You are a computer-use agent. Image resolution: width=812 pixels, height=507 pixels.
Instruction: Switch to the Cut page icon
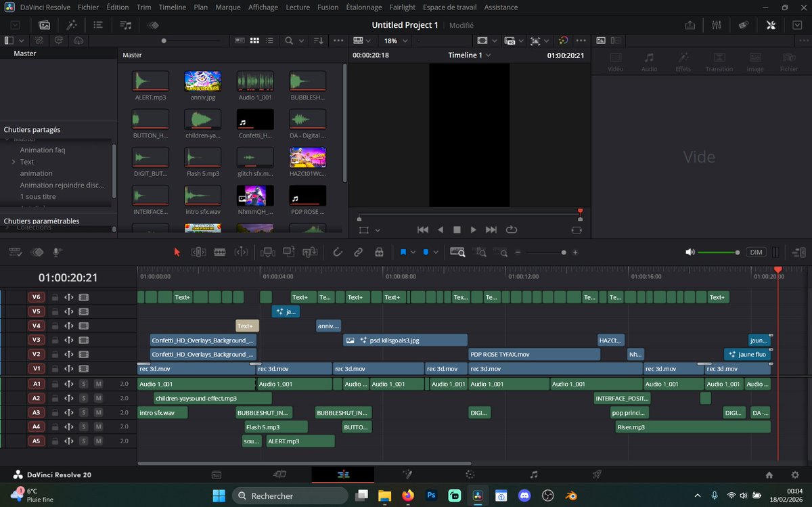279,475
